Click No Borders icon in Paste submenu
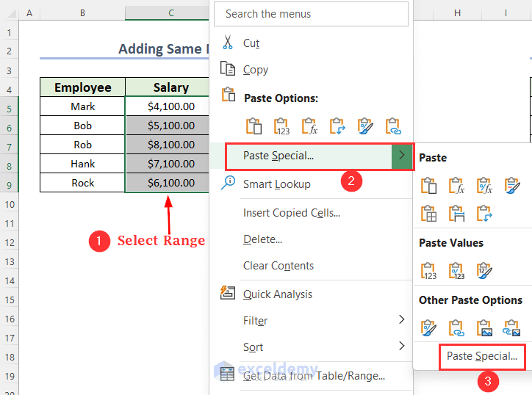The width and height of the screenshot is (532, 395). [428, 214]
